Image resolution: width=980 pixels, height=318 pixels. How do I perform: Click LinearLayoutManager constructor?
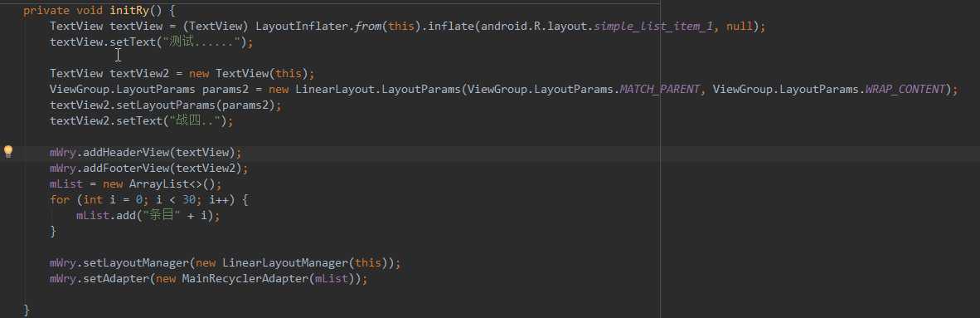click(x=285, y=263)
